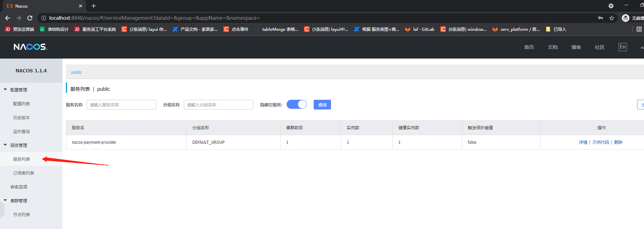
Task: Close the Nacos browser tab
Action: (80, 6)
